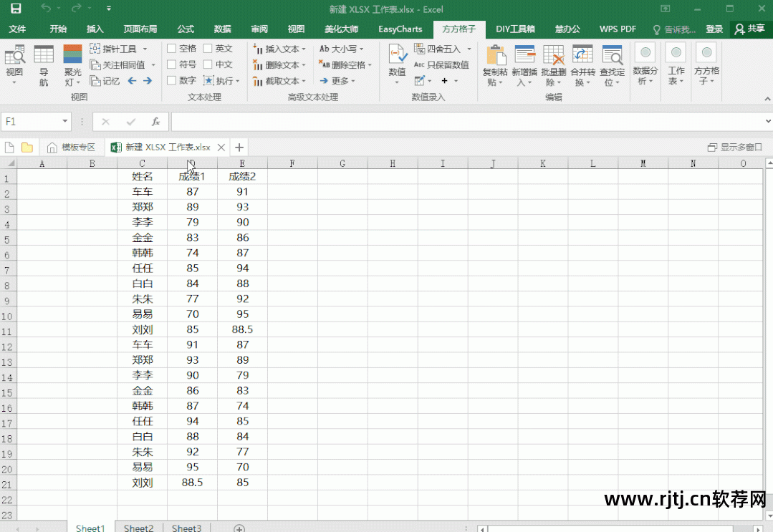Enable the 中文 Chinese checkbox

pyautogui.click(x=208, y=64)
